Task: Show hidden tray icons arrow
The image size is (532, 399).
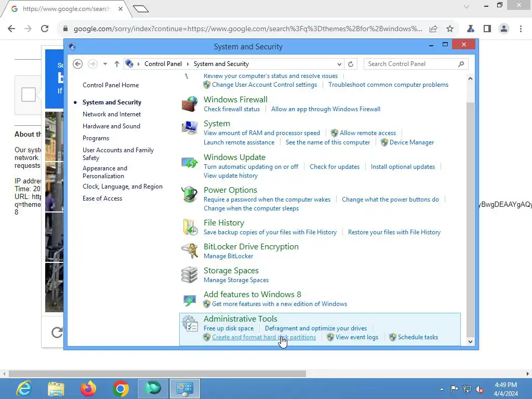Action: pos(442,389)
